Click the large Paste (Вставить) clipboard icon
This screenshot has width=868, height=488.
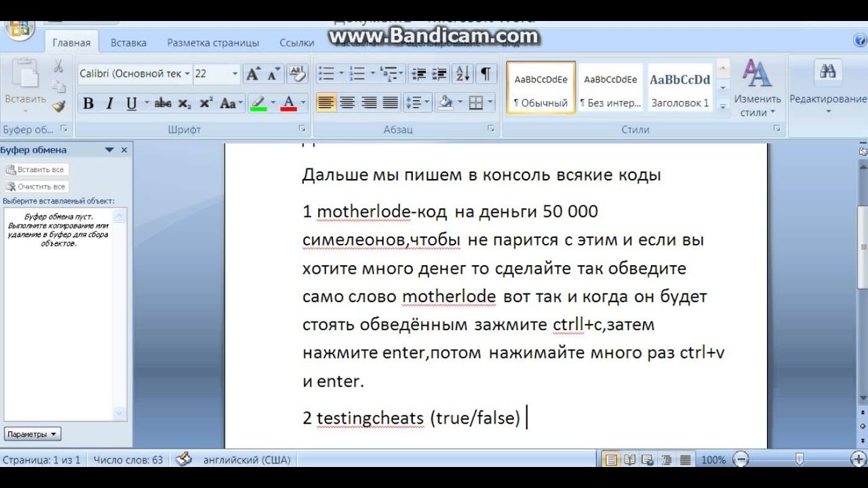click(x=25, y=73)
